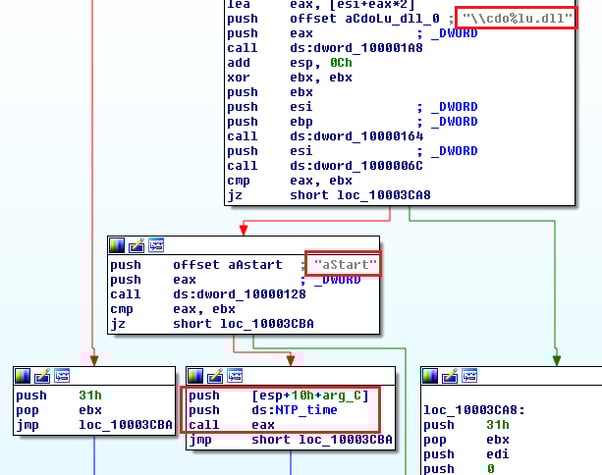
Task: Click the group nodes icon above the loc_10003CA8 label
Action: point(470,375)
